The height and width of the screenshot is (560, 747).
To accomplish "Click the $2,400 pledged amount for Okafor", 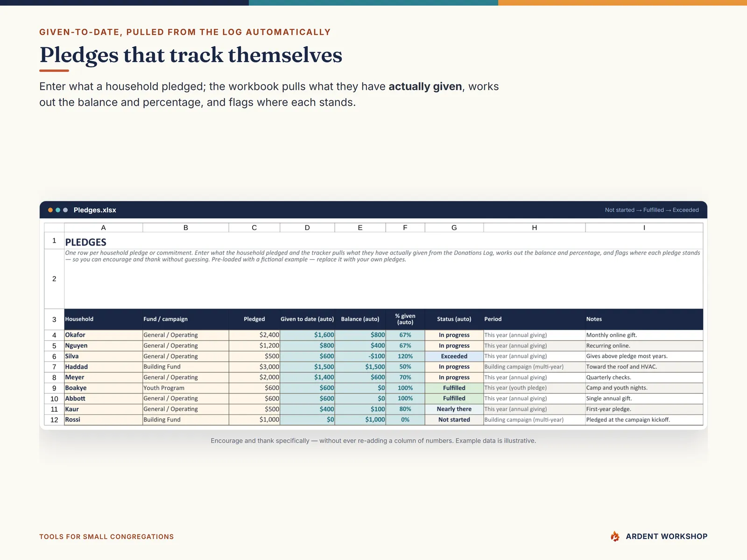I will 254,335.
